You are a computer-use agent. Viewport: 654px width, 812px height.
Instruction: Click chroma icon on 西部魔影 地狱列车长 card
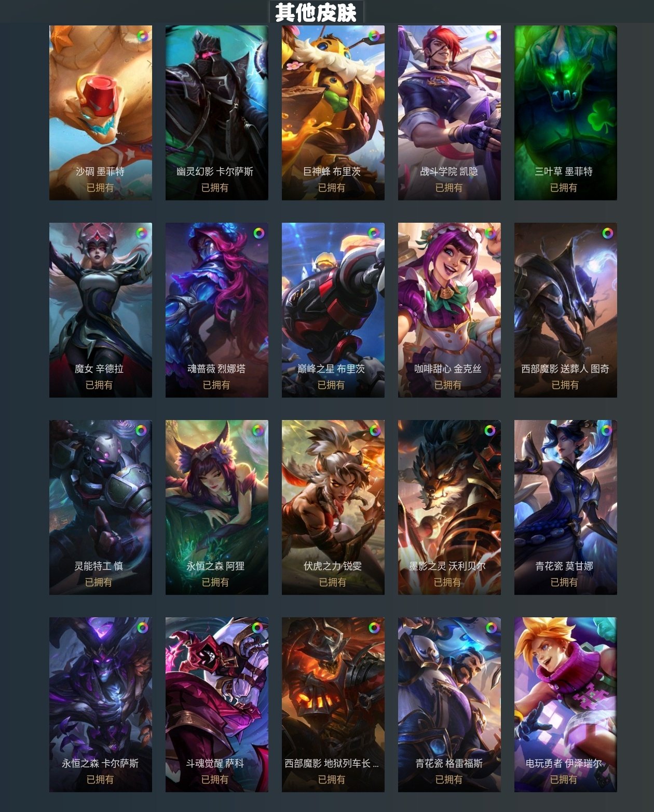374,628
